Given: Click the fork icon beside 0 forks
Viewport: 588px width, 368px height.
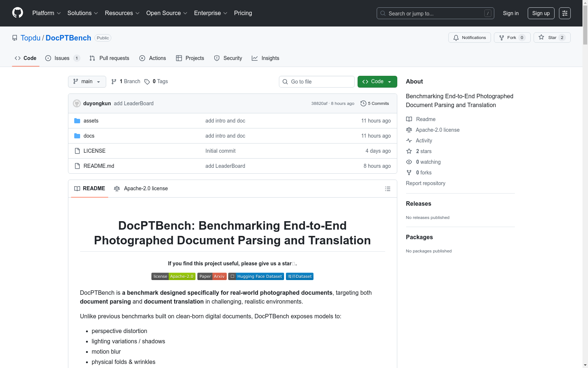Looking at the screenshot, I should click(409, 173).
